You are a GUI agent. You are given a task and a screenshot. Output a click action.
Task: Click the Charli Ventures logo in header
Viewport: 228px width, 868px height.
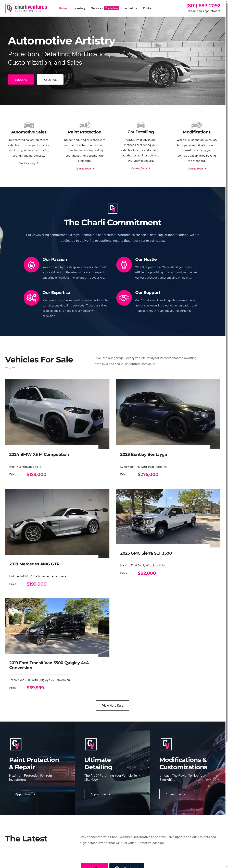pyautogui.click(x=26, y=8)
